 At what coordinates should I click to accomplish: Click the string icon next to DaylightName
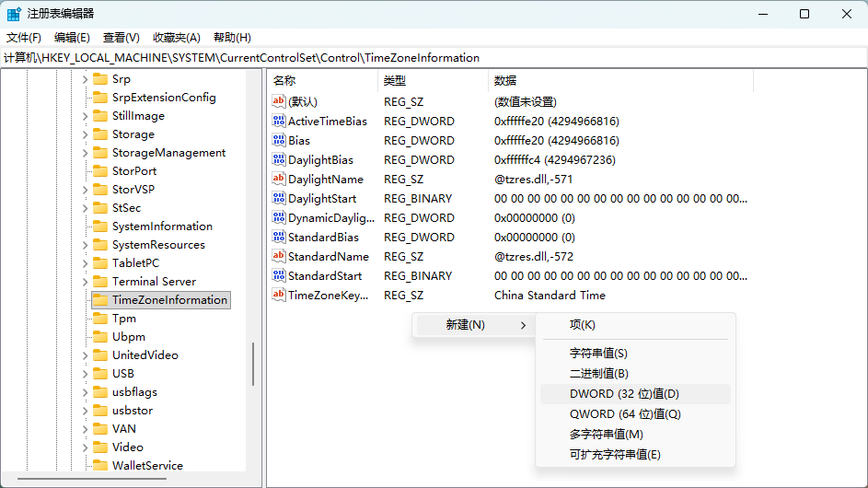(x=279, y=180)
